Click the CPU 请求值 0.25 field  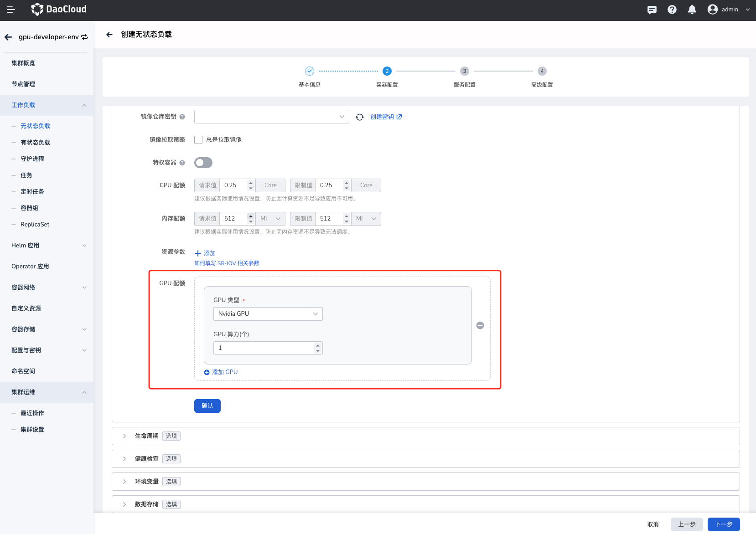coord(233,185)
